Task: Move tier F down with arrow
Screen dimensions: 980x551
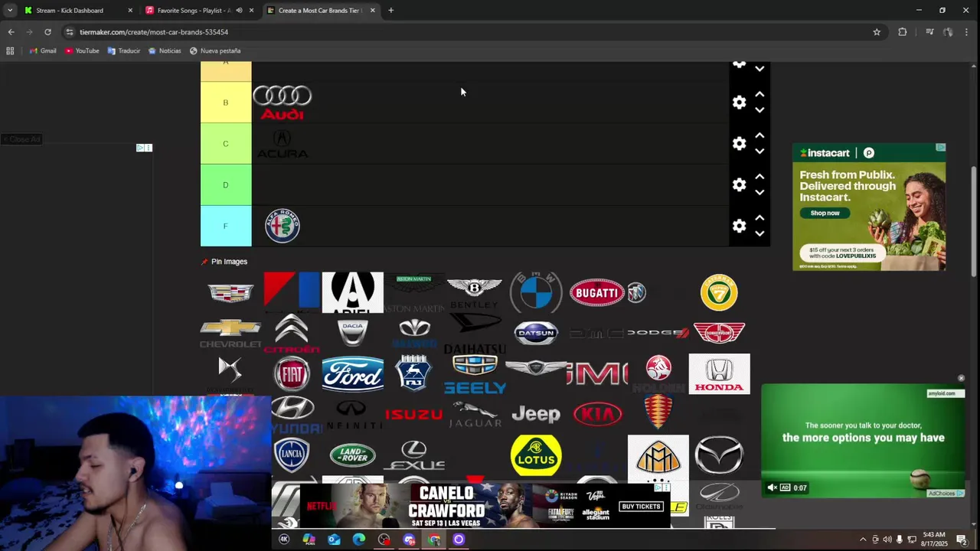Action: (759, 234)
